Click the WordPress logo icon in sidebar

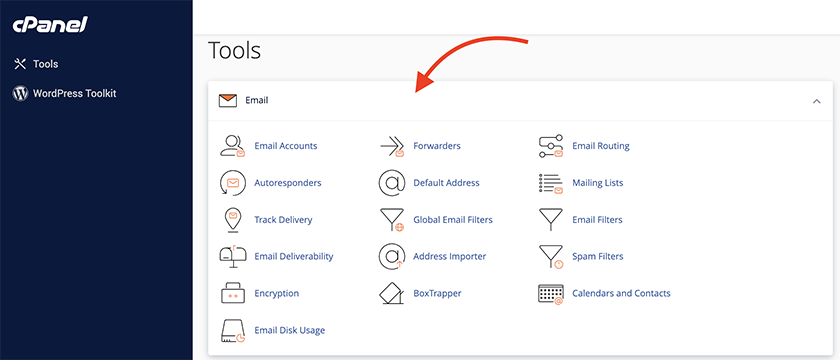coord(20,94)
